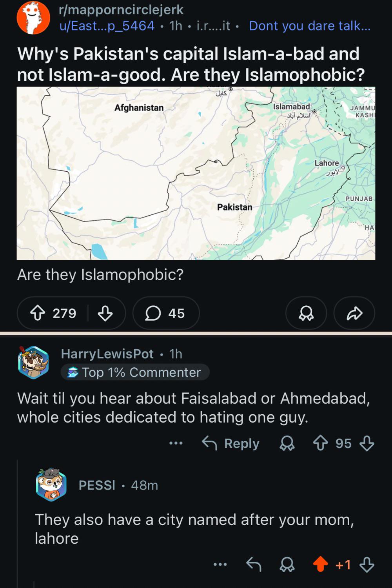392x588 pixels.
Task: Give an award to the post
Action: pyautogui.click(x=306, y=313)
